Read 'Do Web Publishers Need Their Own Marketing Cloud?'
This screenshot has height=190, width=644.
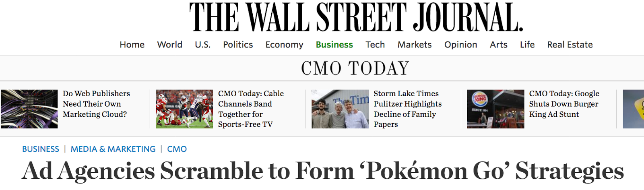[x=96, y=104]
